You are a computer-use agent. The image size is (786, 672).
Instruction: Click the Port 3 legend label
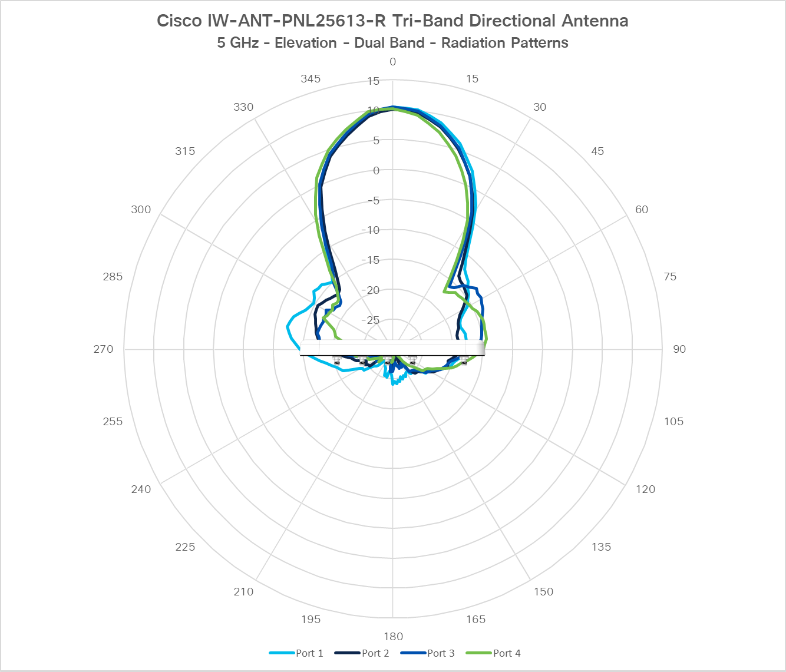(x=441, y=653)
